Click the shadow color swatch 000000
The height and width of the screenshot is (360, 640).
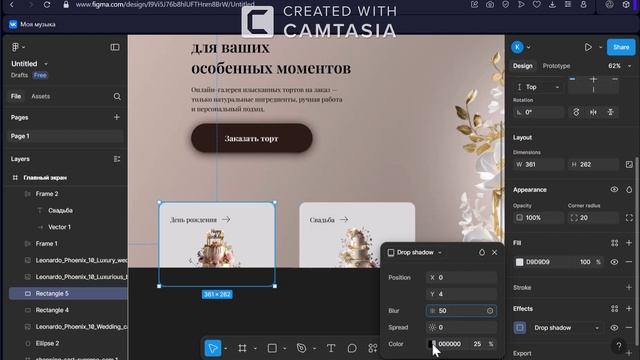[432, 344]
